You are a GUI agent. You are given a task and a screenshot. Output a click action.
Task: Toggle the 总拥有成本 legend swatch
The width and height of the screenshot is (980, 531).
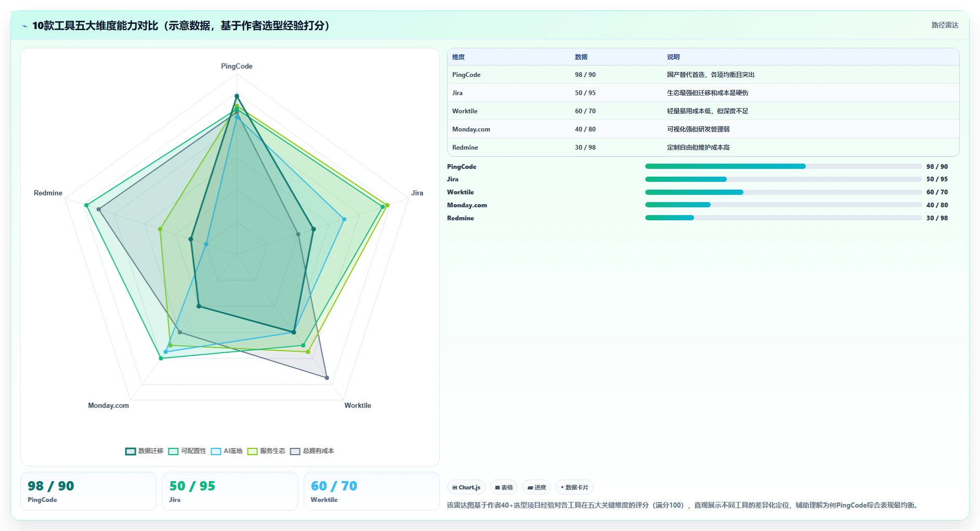click(295, 451)
